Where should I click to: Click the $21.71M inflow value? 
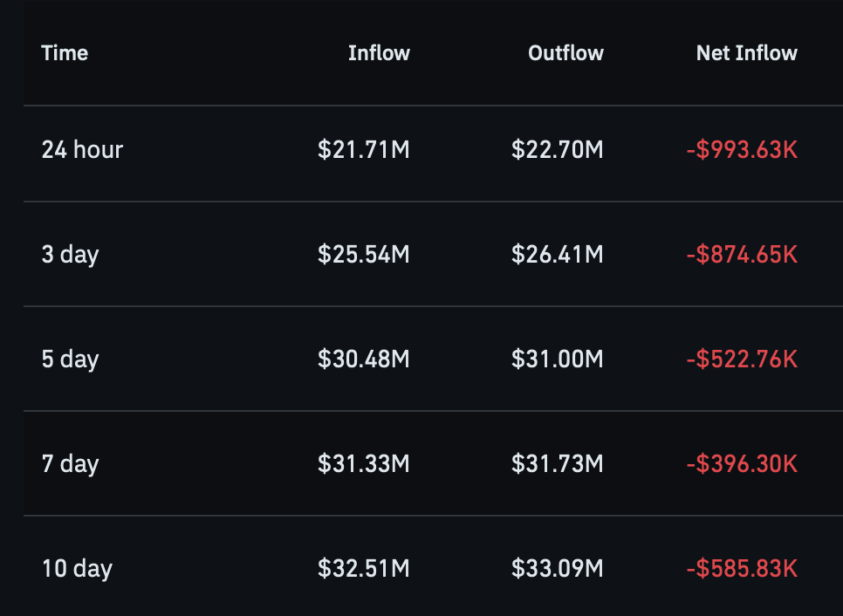[x=363, y=149]
